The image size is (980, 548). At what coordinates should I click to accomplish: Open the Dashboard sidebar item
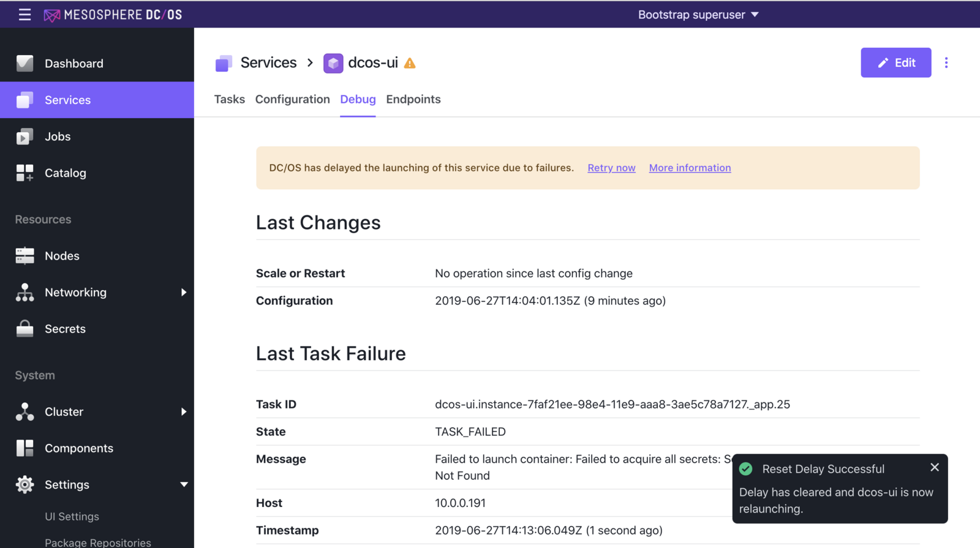[73, 64]
